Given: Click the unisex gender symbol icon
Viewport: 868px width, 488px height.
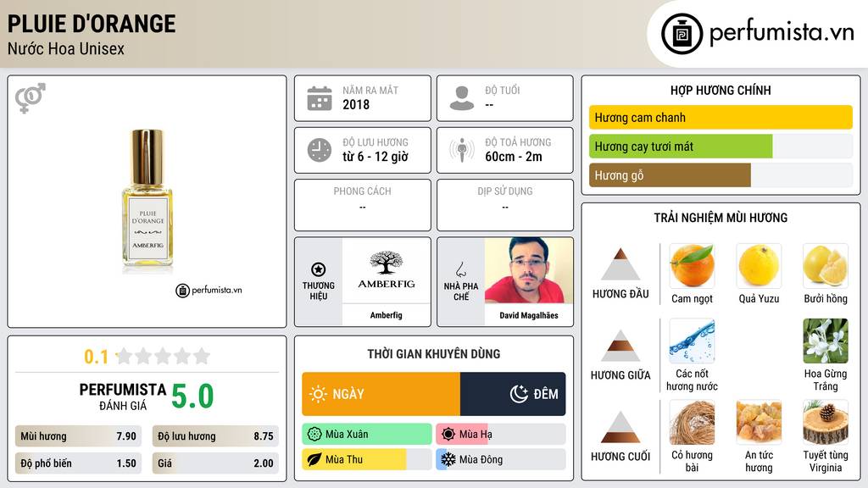Looking at the screenshot, I should click(30, 98).
